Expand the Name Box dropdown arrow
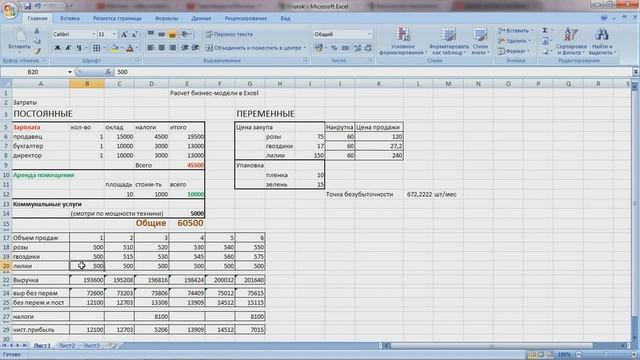Viewport: 640px width, 360px height. click(70, 72)
